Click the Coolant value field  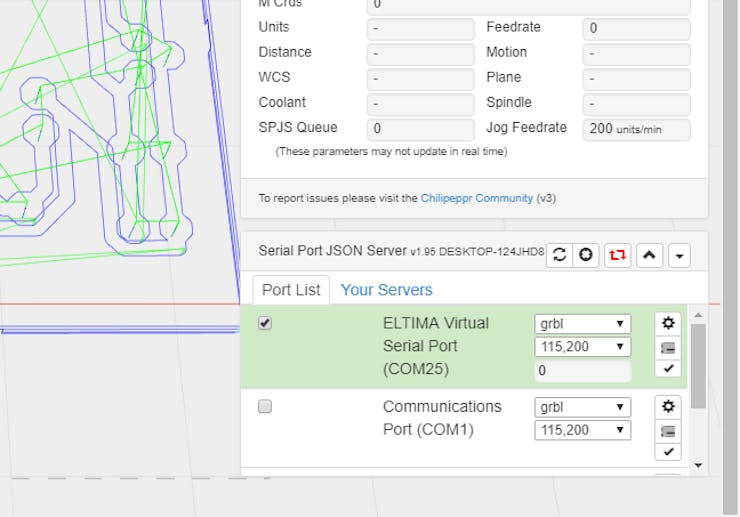(420, 104)
